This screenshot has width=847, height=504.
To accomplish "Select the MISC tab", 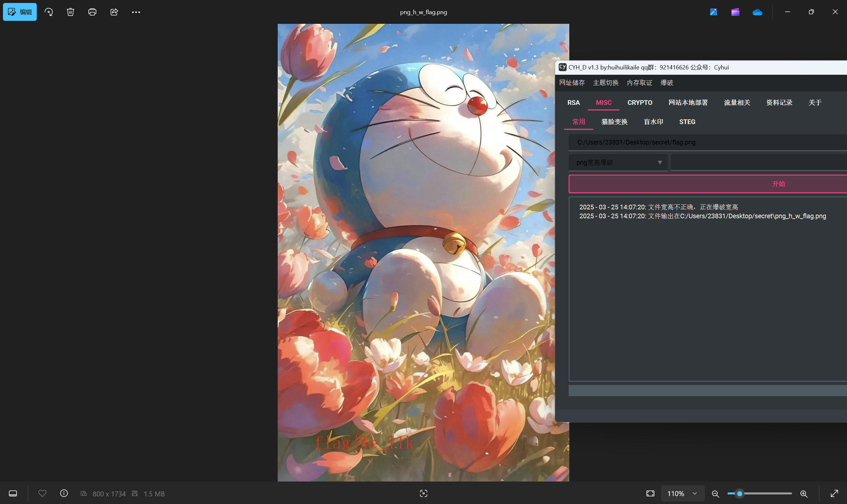I will (604, 103).
